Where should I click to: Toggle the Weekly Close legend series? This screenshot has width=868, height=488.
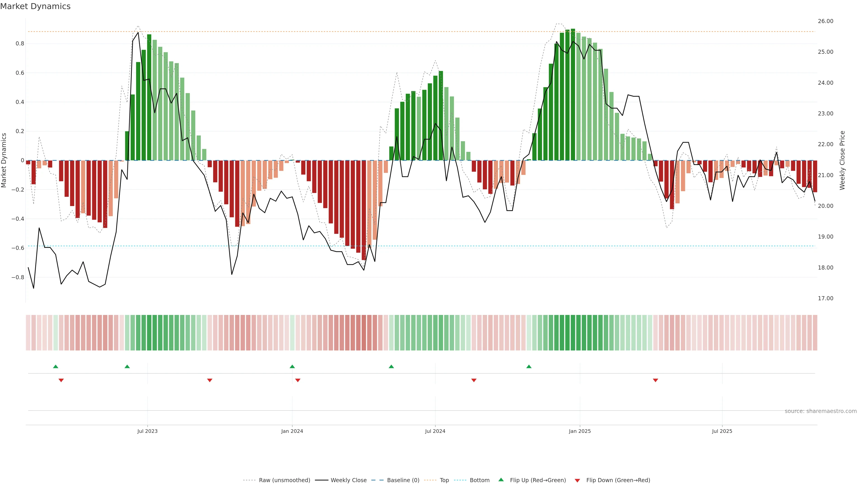[348, 480]
